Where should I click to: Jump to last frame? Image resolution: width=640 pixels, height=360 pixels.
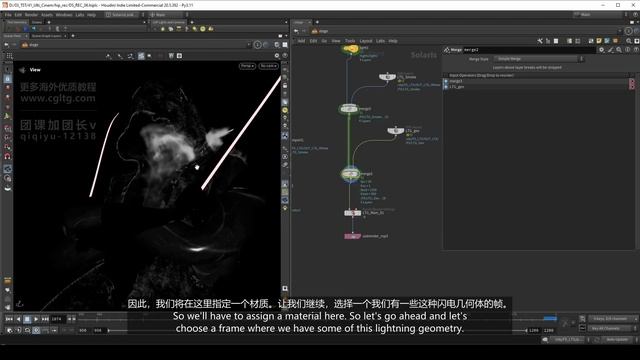[45, 319]
